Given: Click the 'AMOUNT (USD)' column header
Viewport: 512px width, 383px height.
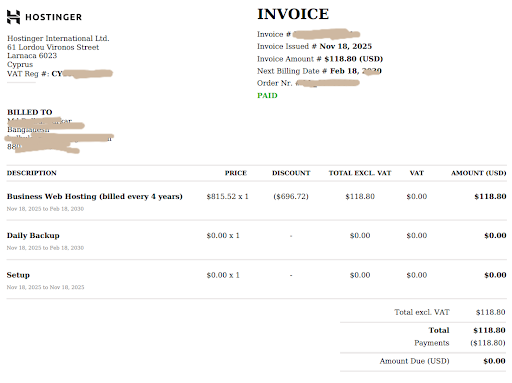Looking at the screenshot, I should pyautogui.click(x=479, y=173).
